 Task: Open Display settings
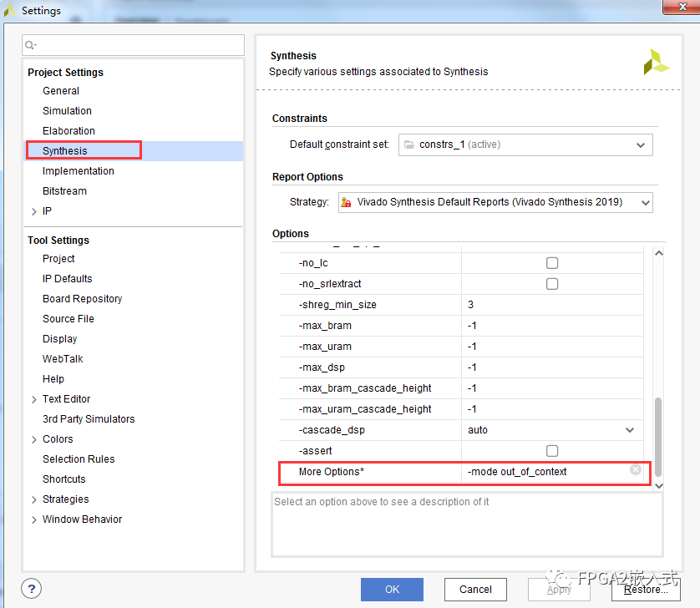click(59, 339)
